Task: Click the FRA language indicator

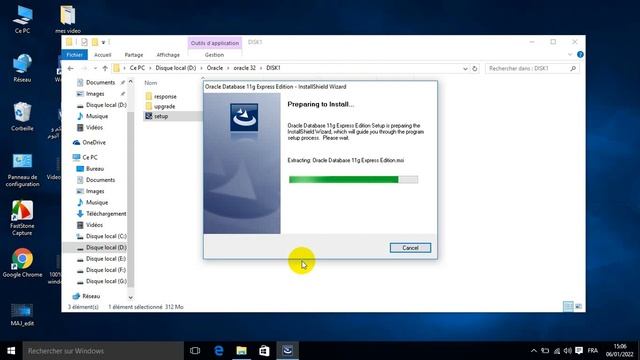Action: pyautogui.click(x=593, y=351)
